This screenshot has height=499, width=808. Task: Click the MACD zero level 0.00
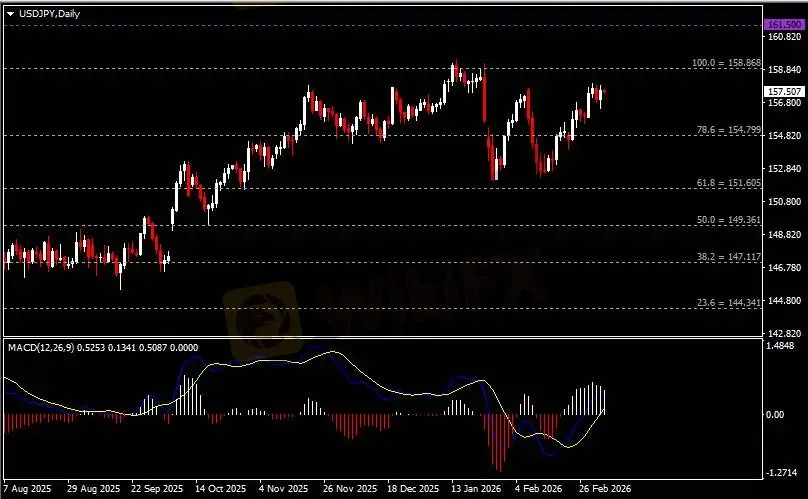coord(775,414)
